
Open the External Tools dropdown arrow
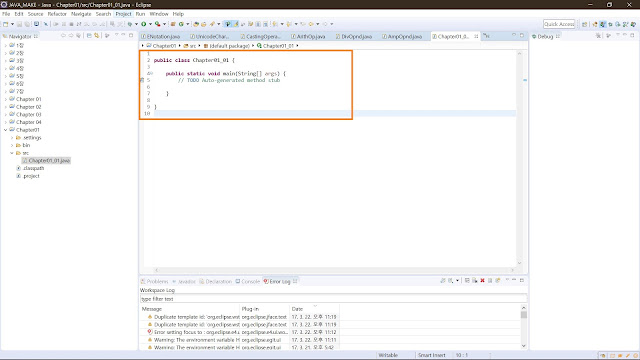point(164,24)
